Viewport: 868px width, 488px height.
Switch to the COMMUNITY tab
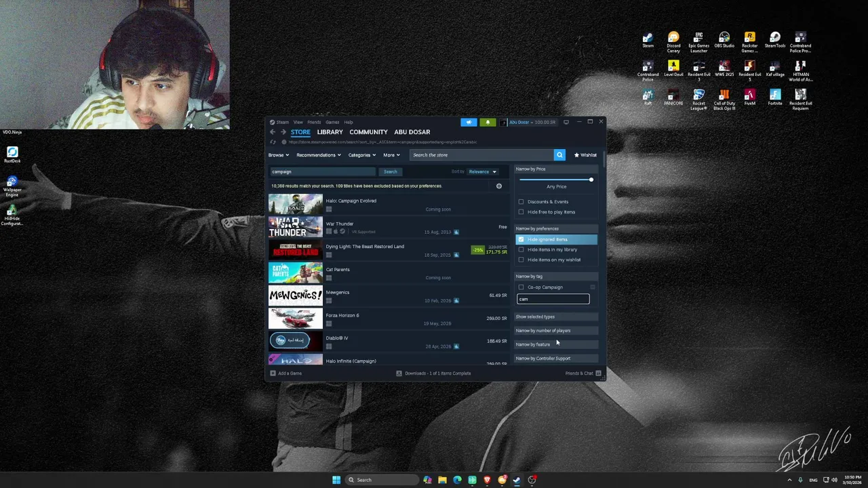(368, 132)
